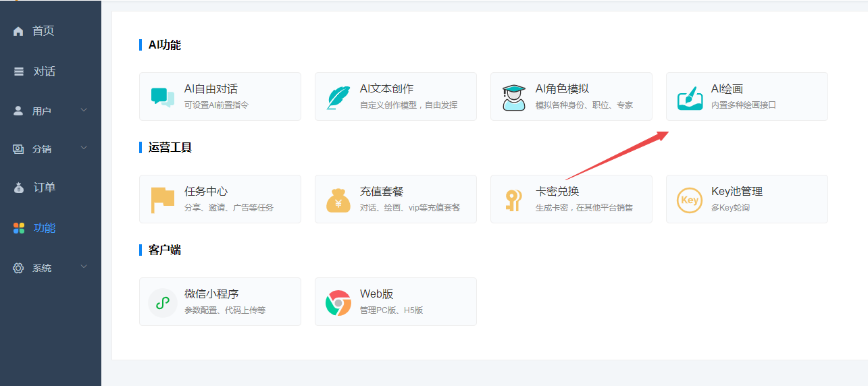
Task: Open 订单 in the sidebar menu
Action: pyautogui.click(x=44, y=188)
